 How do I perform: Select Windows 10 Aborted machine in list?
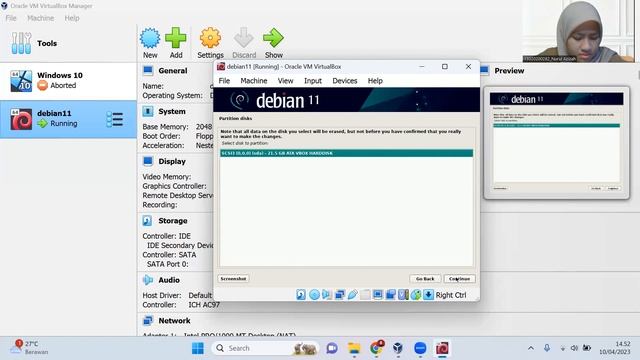click(68, 80)
